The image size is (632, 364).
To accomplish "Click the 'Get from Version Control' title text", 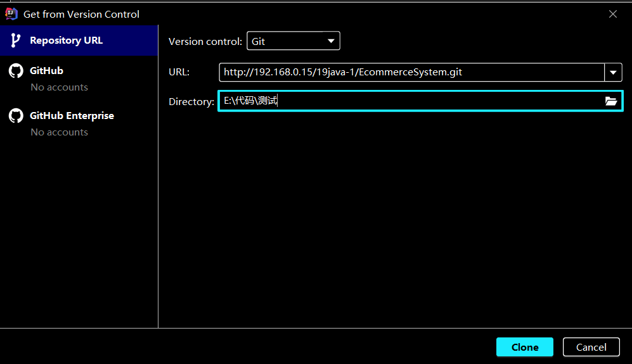I will (x=81, y=14).
